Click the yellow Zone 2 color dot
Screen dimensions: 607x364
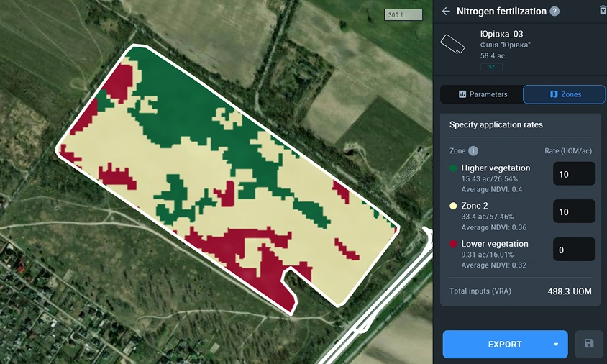pos(453,206)
